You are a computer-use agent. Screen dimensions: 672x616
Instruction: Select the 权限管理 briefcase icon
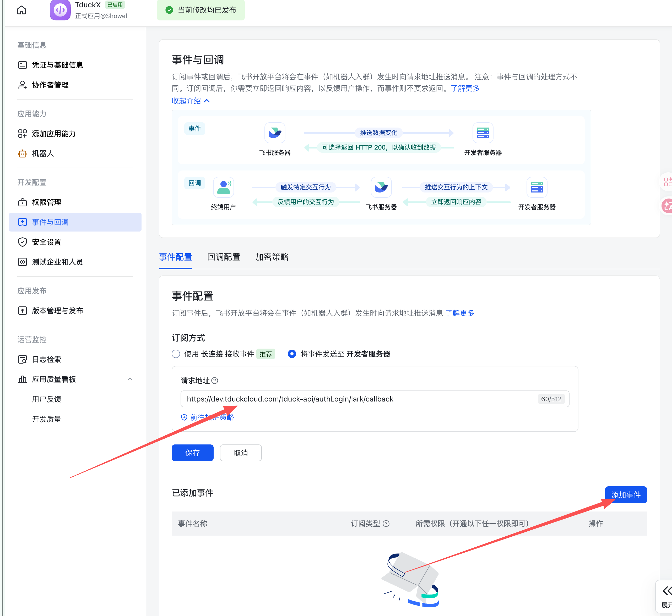point(22,202)
